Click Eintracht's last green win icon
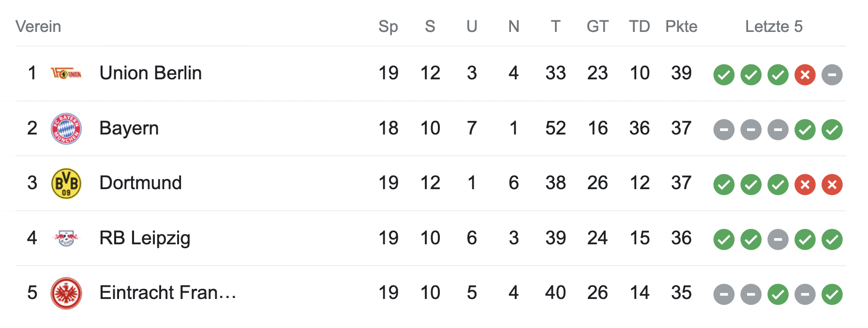Image resolution: width=868 pixels, height=328 pixels. (x=832, y=294)
